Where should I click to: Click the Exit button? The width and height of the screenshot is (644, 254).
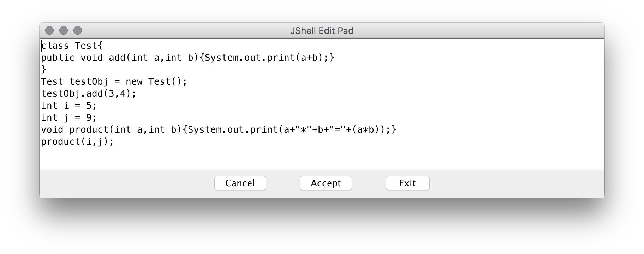coord(407,183)
